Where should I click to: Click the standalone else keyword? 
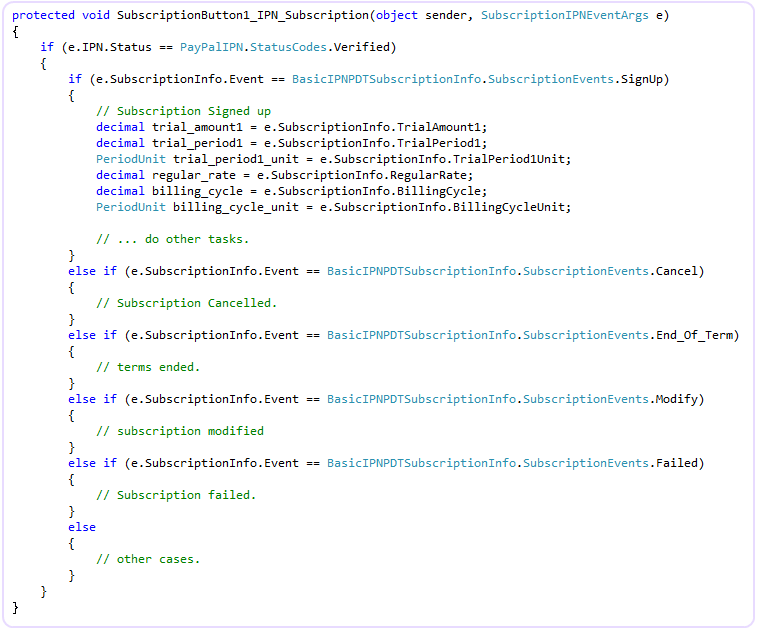coord(82,527)
